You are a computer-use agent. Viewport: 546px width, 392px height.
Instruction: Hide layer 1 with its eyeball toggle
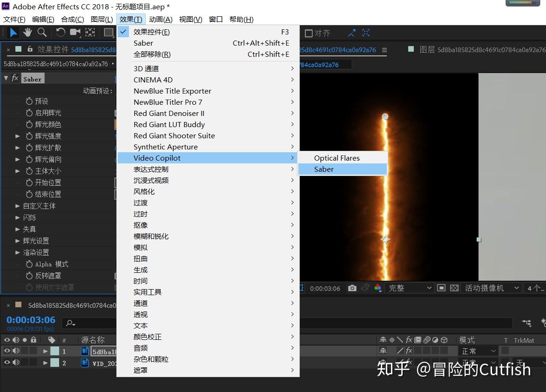pos(7,351)
